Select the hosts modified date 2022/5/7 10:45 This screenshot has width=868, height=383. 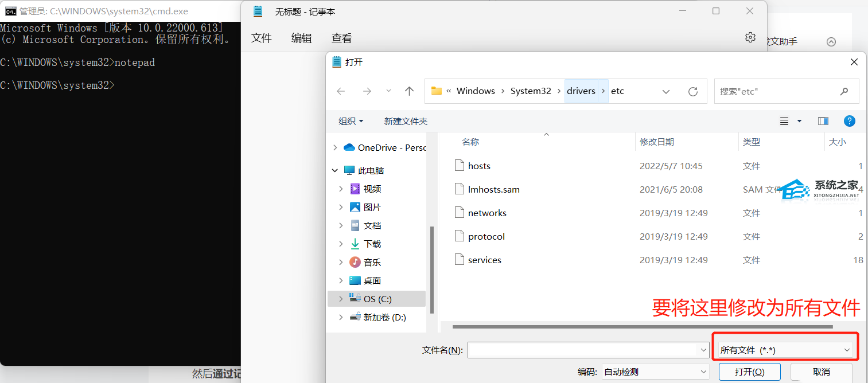[x=671, y=166]
